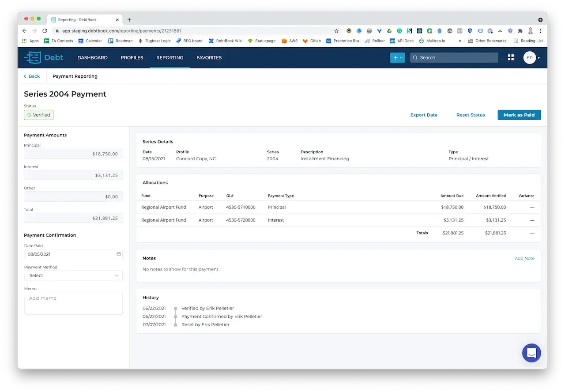This screenshot has height=392, width=565.
Task: Open the app grid switcher icon
Action: click(511, 57)
